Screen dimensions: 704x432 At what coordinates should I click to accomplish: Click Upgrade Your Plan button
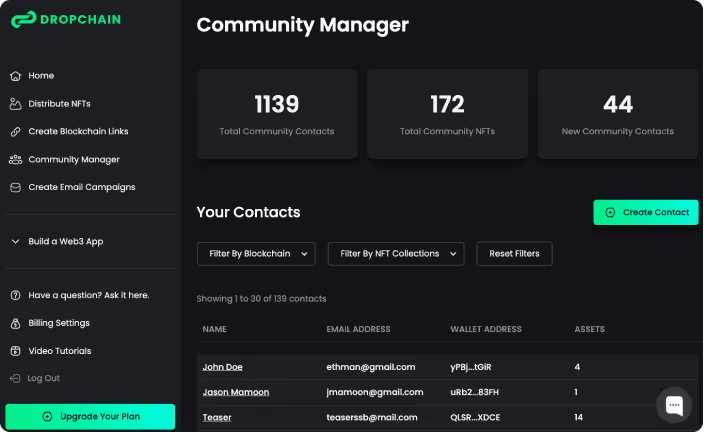coord(90,416)
